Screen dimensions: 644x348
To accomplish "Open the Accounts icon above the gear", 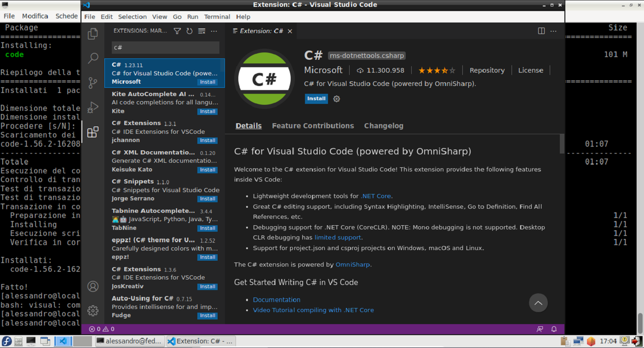I will click(x=93, y=286).
